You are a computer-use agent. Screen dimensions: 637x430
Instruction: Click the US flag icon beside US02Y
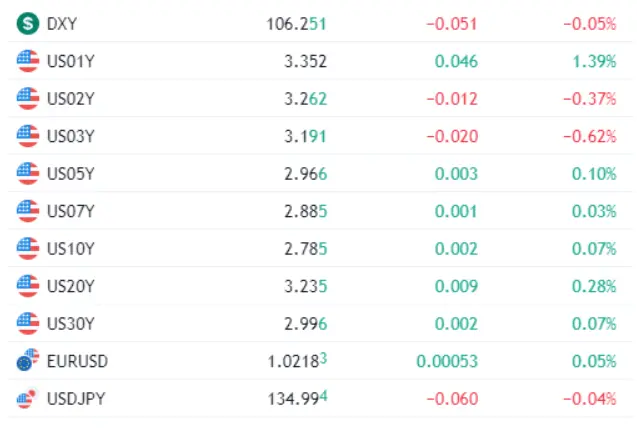(x=28, y=99)
